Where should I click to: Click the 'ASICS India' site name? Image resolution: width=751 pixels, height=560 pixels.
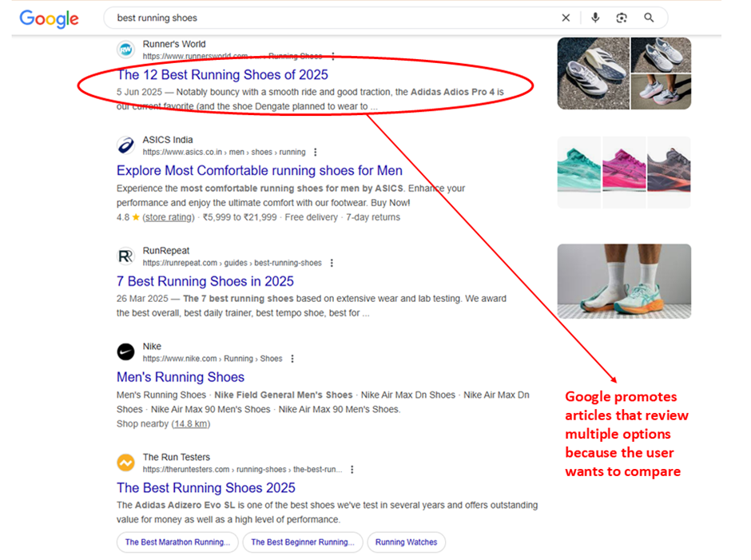pyautogui.click(x=168, y=140)
